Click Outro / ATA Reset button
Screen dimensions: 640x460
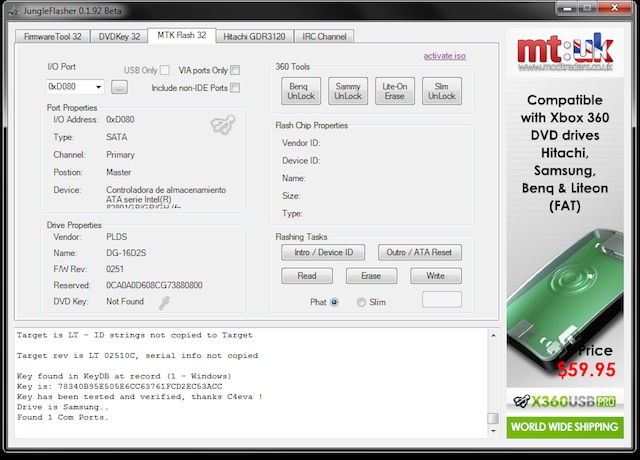[420, 252]
